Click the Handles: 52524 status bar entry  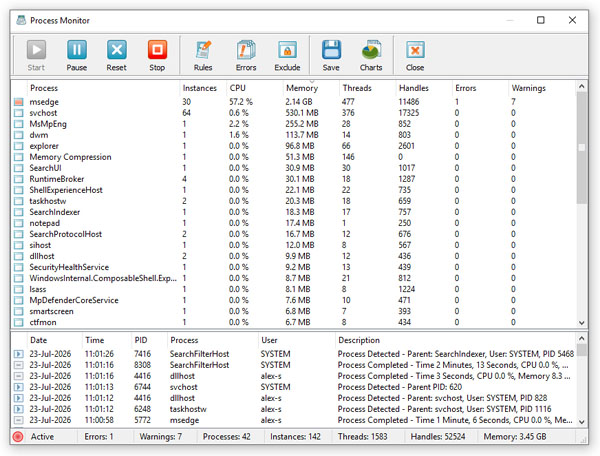438,437
